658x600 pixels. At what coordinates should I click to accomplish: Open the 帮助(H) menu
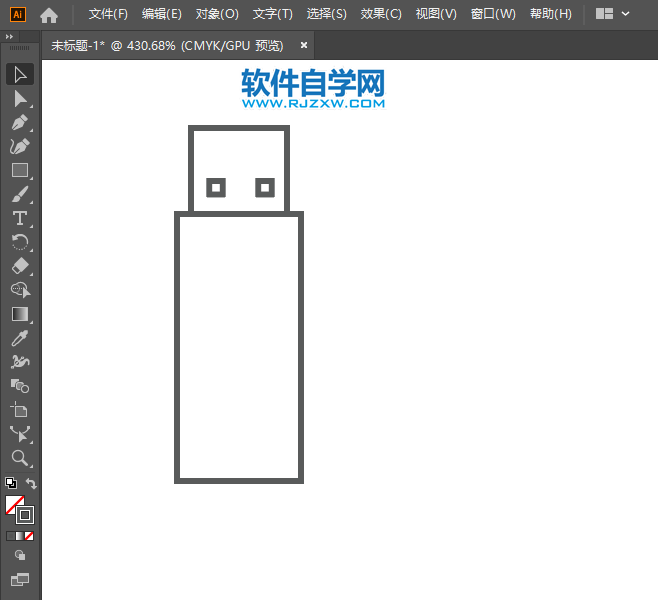coord(551,14)
